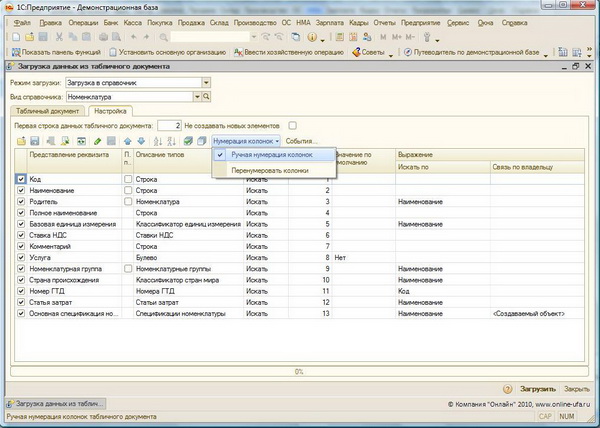Screen dimensions: 600x428
Task: Expand dropdown arrow beside Help info icon
Action: click(323, 40)
